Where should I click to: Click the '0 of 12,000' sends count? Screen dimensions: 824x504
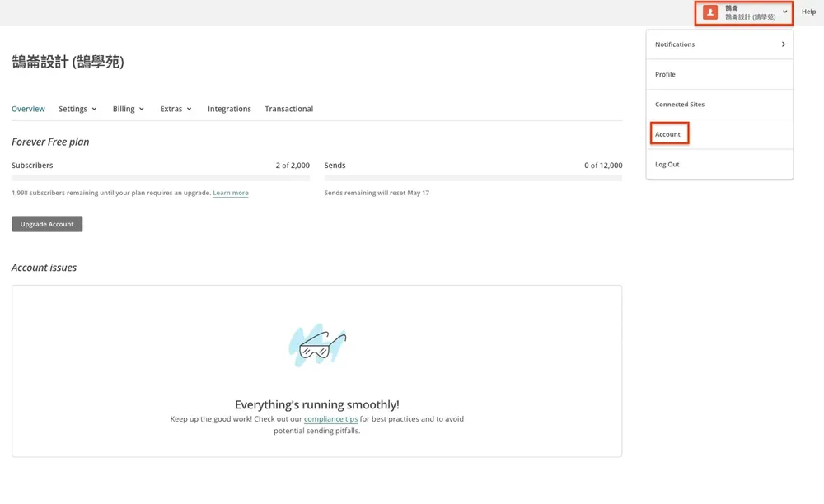click(603, 165)
